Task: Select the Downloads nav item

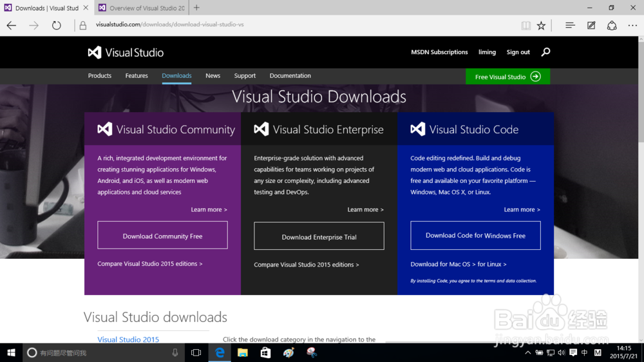Action: coord(176,75)
